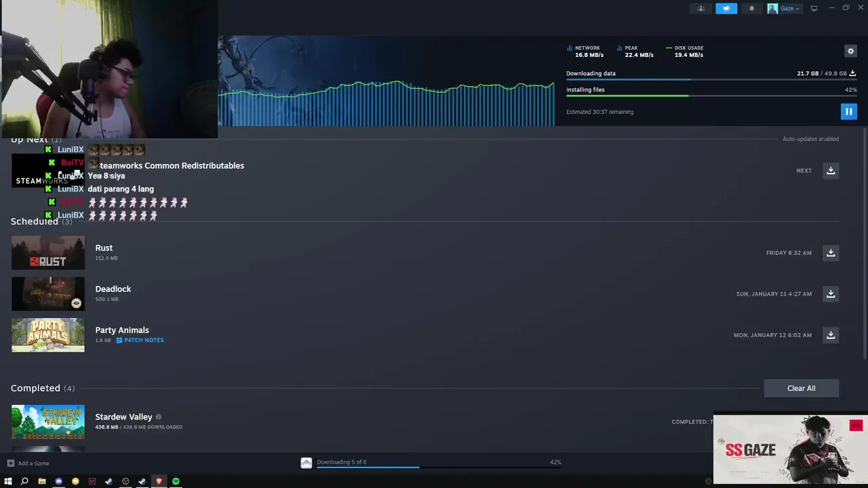Enter Big Picture mode via monitor icon
This screenshot has height=488, width=868.
(x=814, y=8)
